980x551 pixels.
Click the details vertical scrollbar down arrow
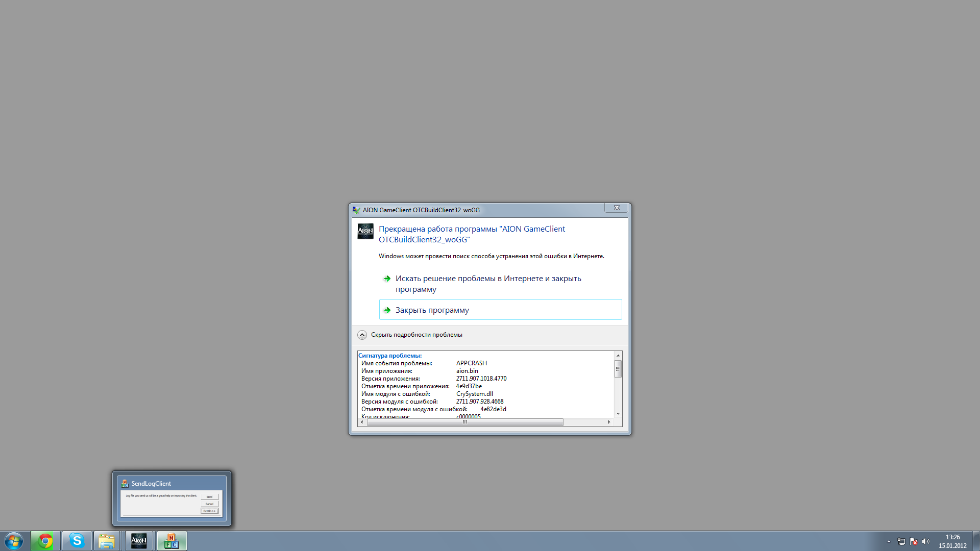618,413
